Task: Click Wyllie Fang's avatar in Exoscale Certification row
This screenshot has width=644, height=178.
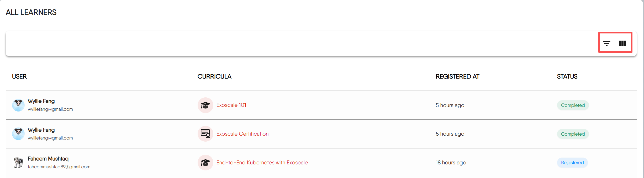Action: 18,134
